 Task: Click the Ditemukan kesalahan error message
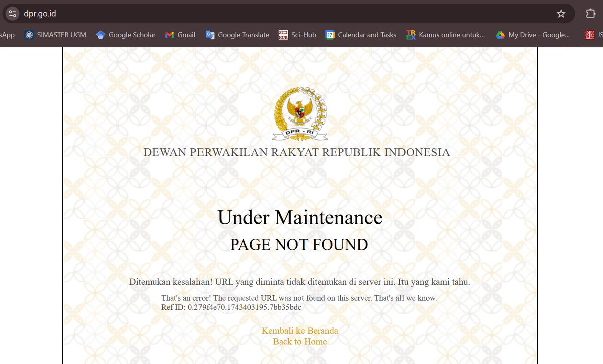point(299,281)
